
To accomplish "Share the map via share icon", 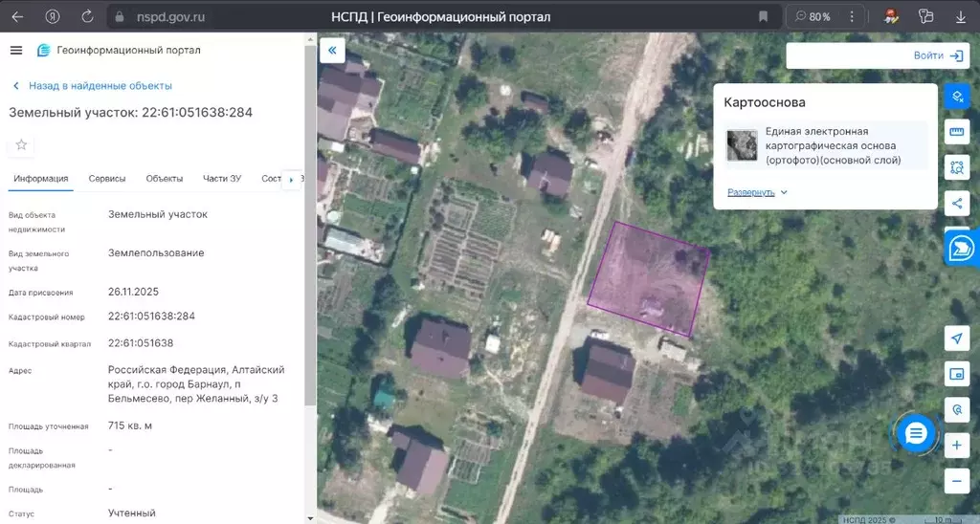I will tap(956, 203).
